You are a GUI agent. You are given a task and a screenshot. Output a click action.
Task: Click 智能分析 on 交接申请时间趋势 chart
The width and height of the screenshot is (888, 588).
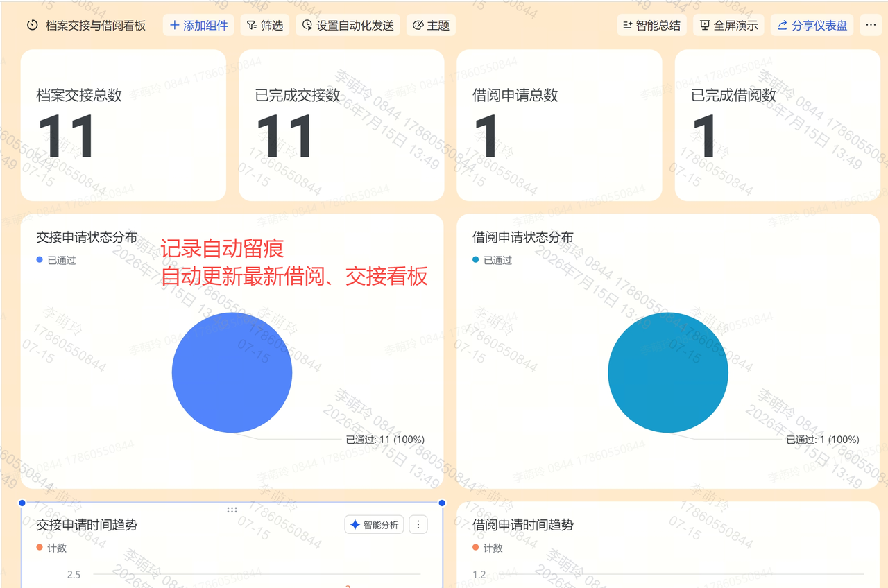pyautogui.click(x=374, y=525)
